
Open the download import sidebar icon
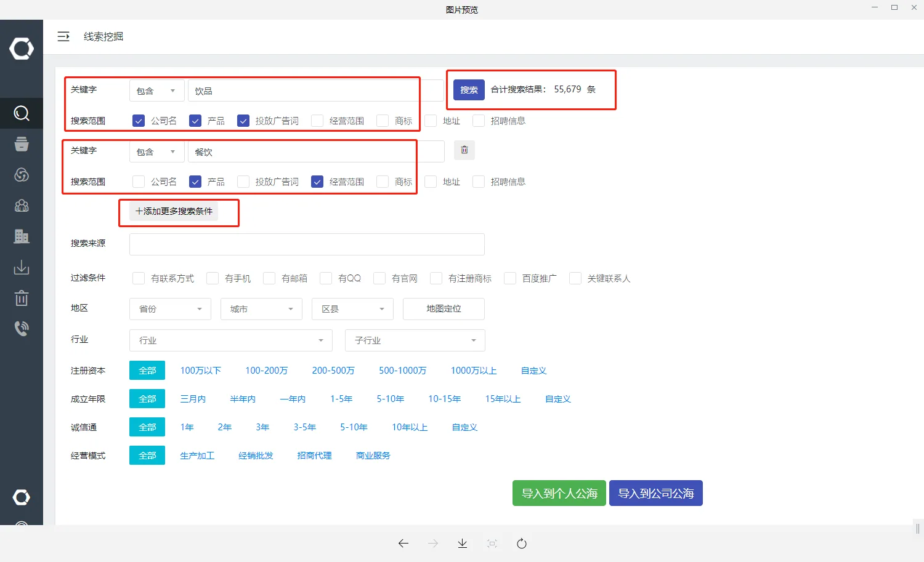pos(22,267)
